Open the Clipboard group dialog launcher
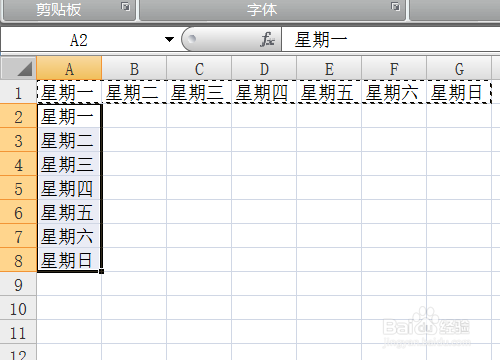The image size is (500, 360). click(126, 7)
